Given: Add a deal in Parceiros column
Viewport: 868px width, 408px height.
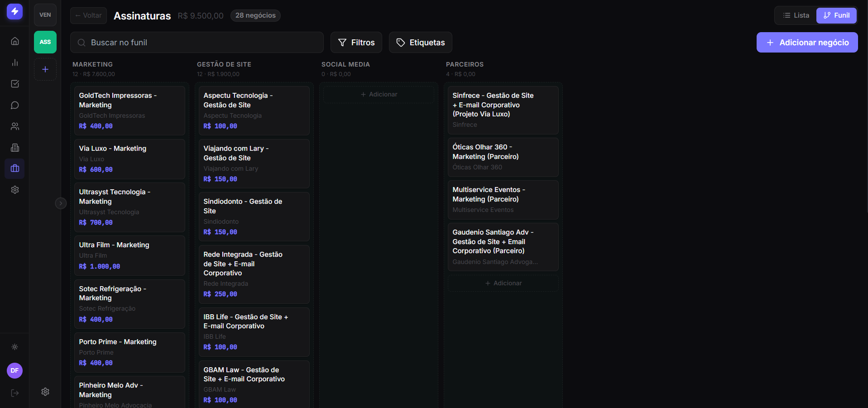Looking at the screenshot, I should 503,283.
